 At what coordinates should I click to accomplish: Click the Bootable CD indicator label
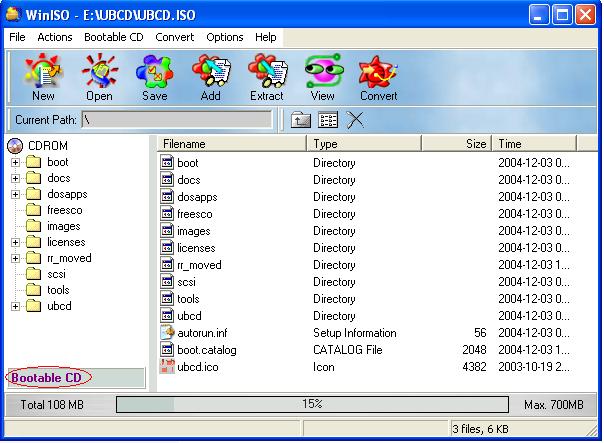[x=48, y=377]
